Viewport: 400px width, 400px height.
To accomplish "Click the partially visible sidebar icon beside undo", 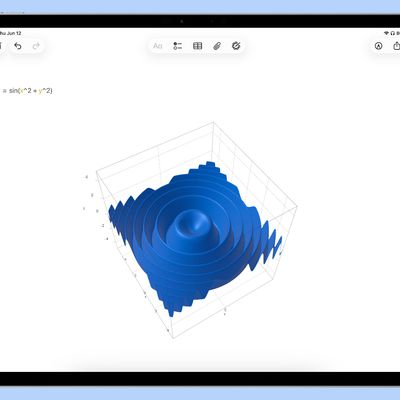I will click(1, 46).
